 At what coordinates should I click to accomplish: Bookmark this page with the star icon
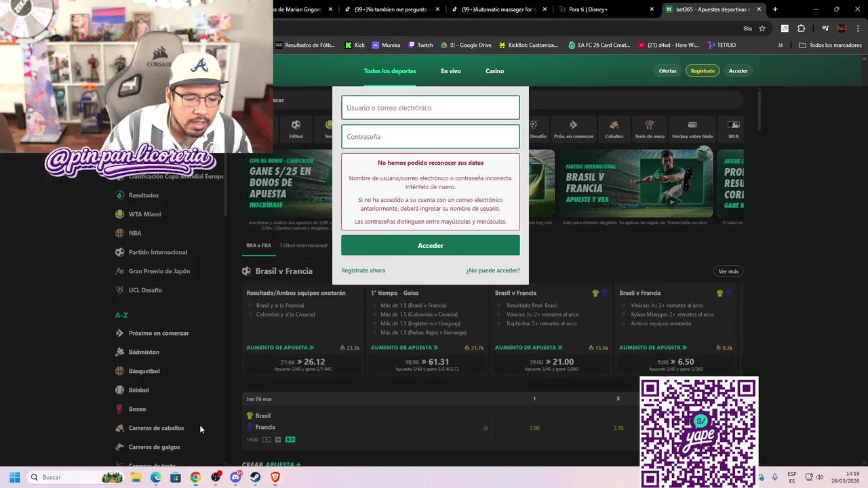tap(762, 28)
